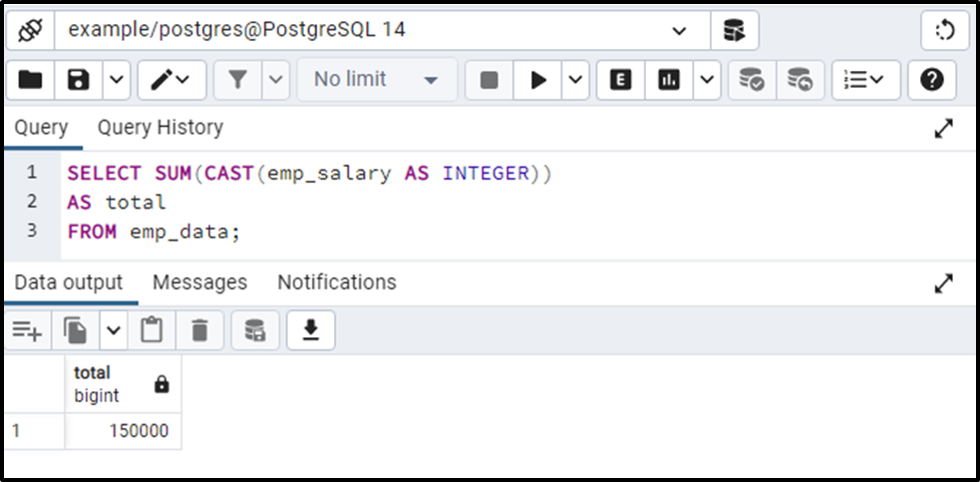The image size is (980, 482).
Task: Expand the results panel
Action: pyautogui.click(x=944, y=283)
